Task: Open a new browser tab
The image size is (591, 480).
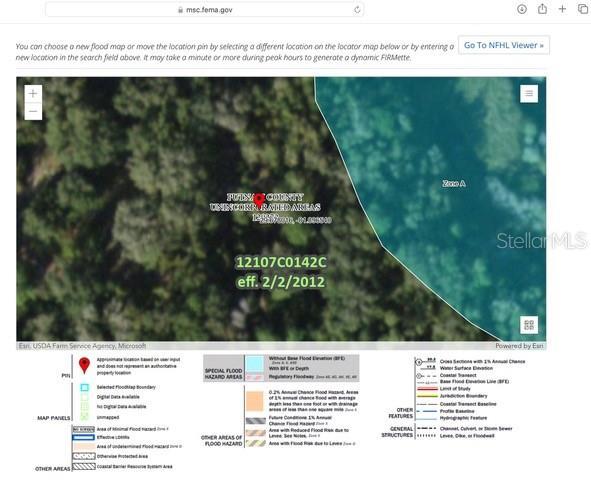Action: click(x=562, y=9)
